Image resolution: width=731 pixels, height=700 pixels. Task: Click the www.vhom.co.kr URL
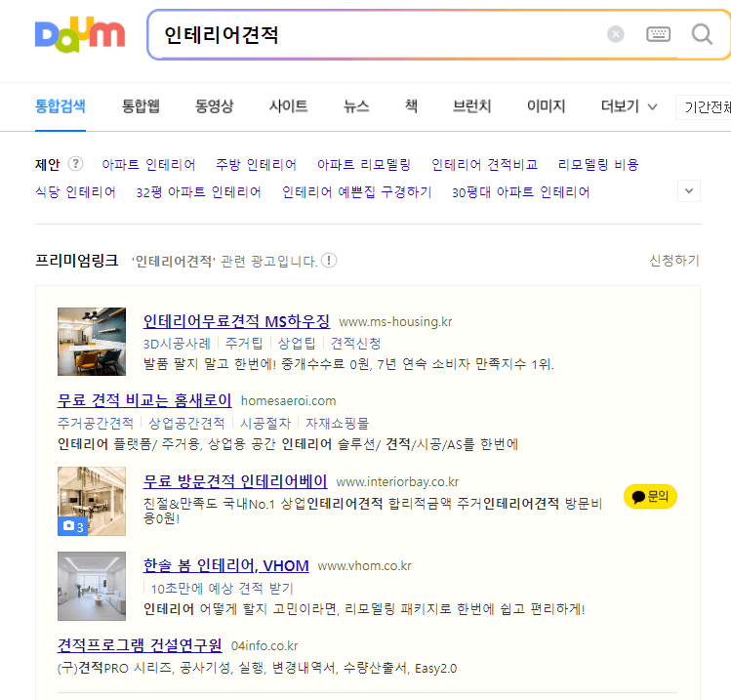365,566
